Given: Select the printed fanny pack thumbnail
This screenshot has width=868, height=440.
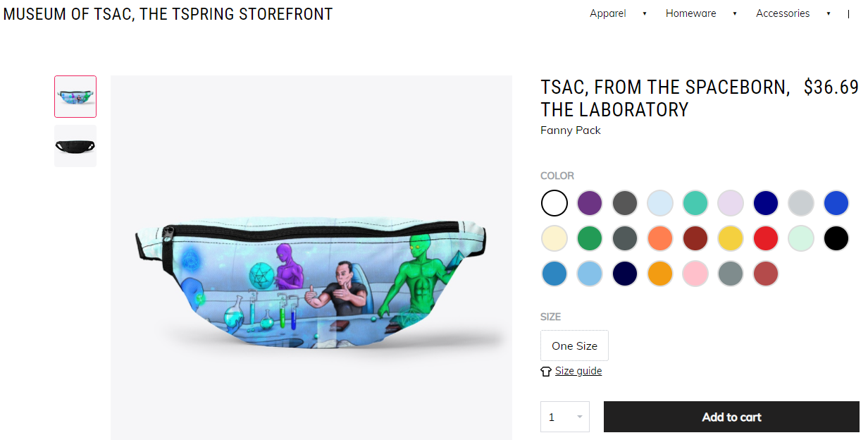Looking at the screenshot, I should pos(75,97).
